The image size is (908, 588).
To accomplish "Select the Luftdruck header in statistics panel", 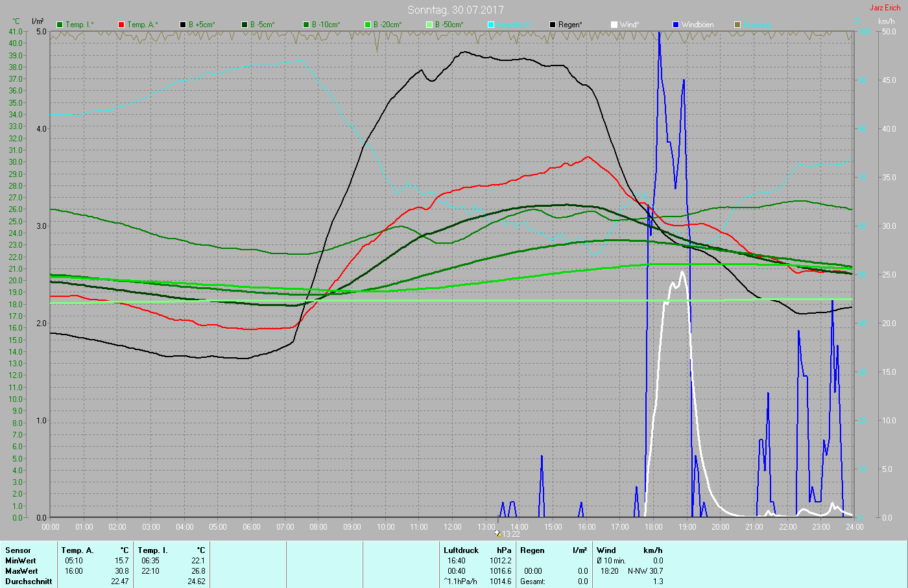I will coord(461,550).
